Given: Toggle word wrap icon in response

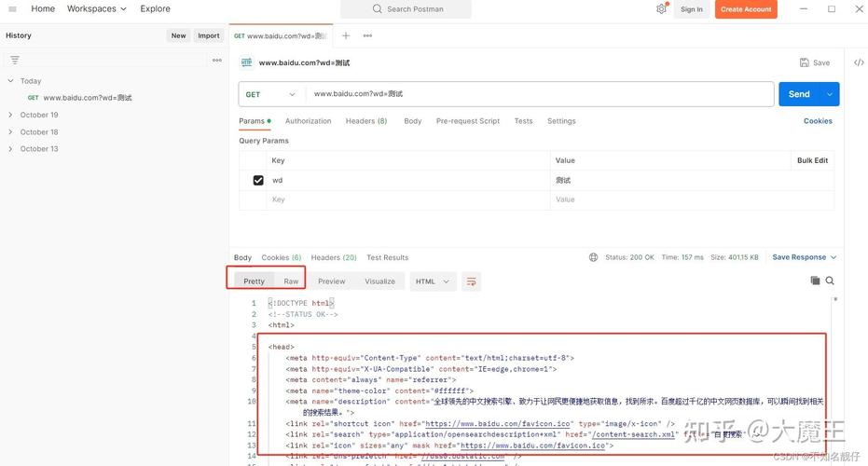Looking at the screenshot, I should 471,281.
